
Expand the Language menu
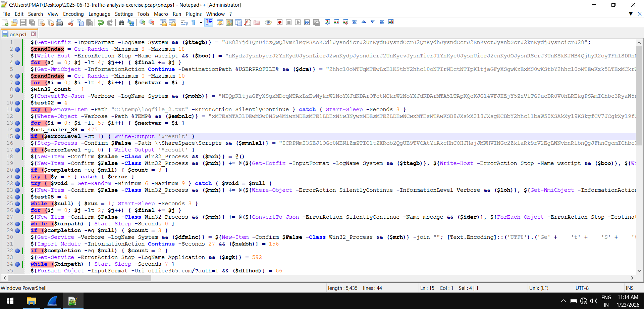(x=99, y=14)
